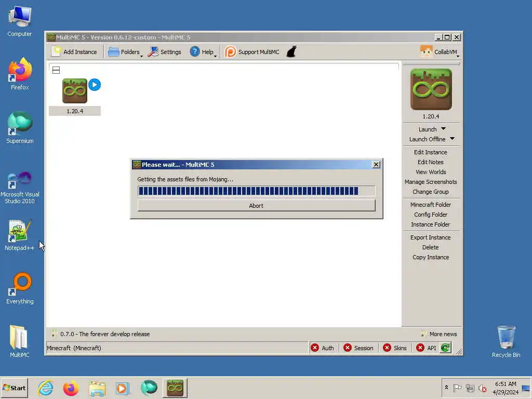
Task: Open the Minecraft Folder sidebar entry
Action: [431, 205]
